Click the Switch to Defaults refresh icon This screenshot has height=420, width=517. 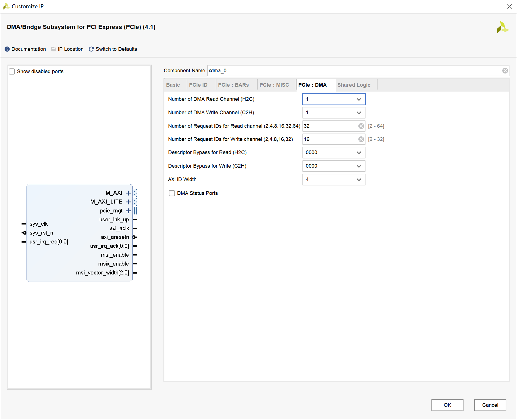point(91,49)
